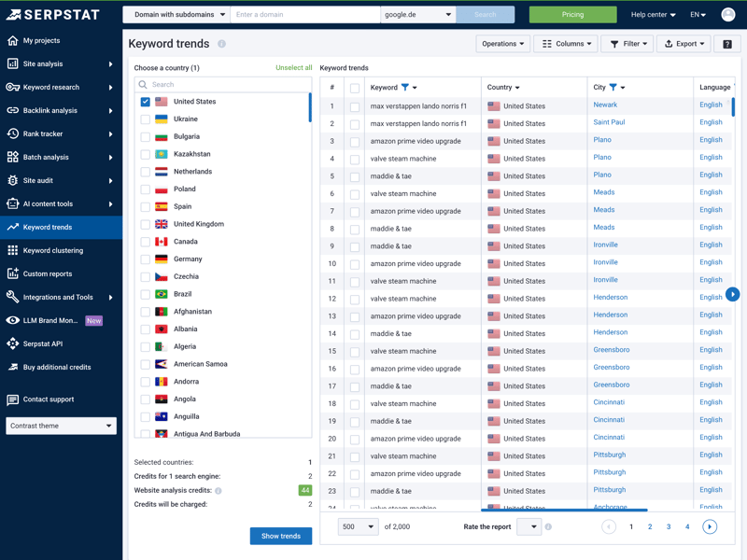The image size is (747, 560).
Task: Go to next page arrow in pagination
Action: (x=710, y=526)
